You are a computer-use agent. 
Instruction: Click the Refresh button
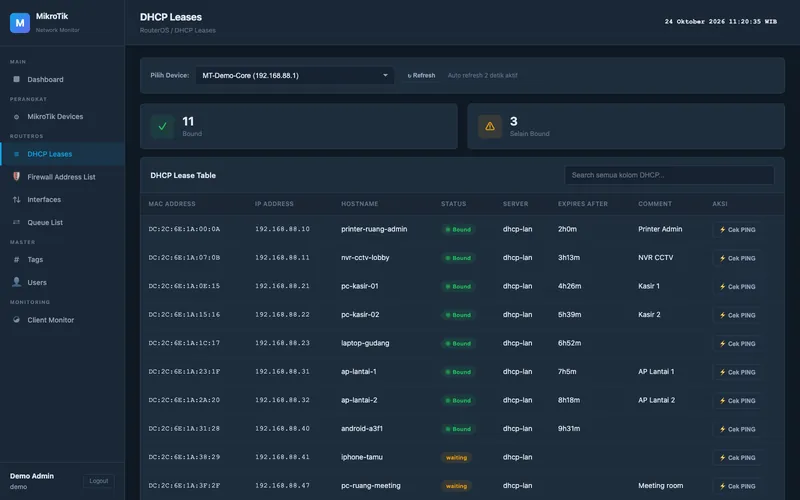(x=421, y=76)
